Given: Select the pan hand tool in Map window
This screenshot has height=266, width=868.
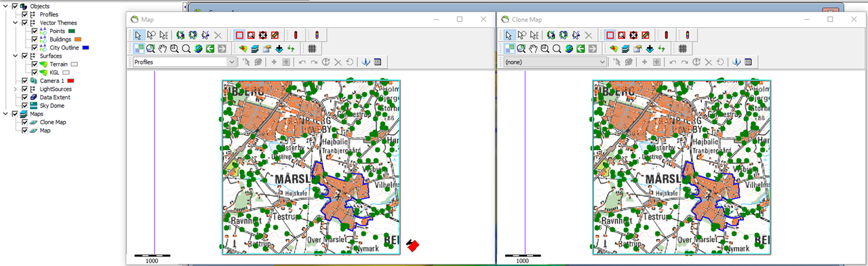Looking at the screenshot, I should click(x=163, y=48).
